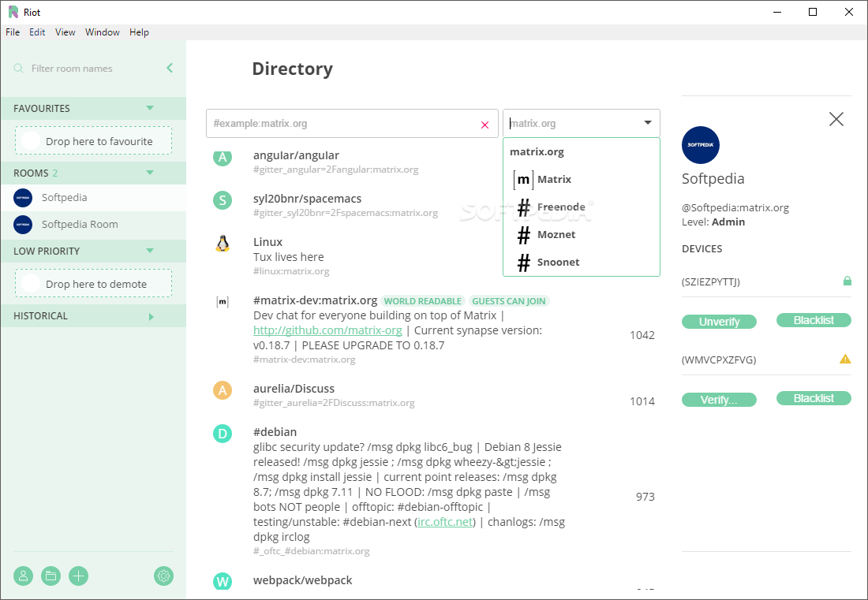Click the Riot app logo in title bar
This screenshot has height=600, width=868.
[13, 12]
